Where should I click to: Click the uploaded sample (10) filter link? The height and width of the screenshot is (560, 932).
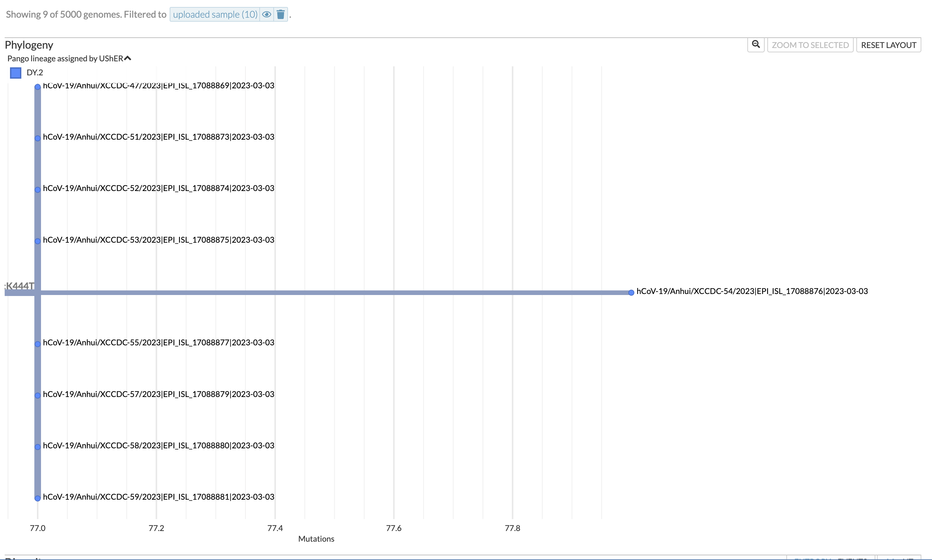215,14
